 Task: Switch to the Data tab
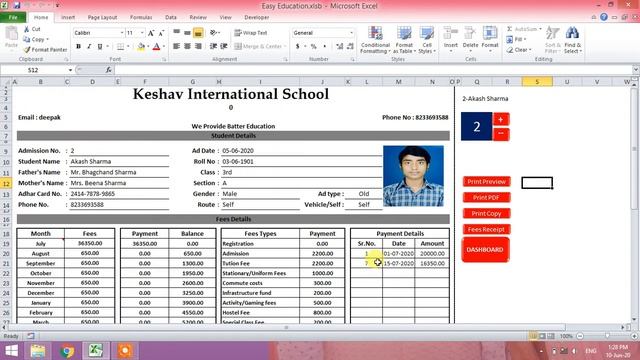(171, 17)
